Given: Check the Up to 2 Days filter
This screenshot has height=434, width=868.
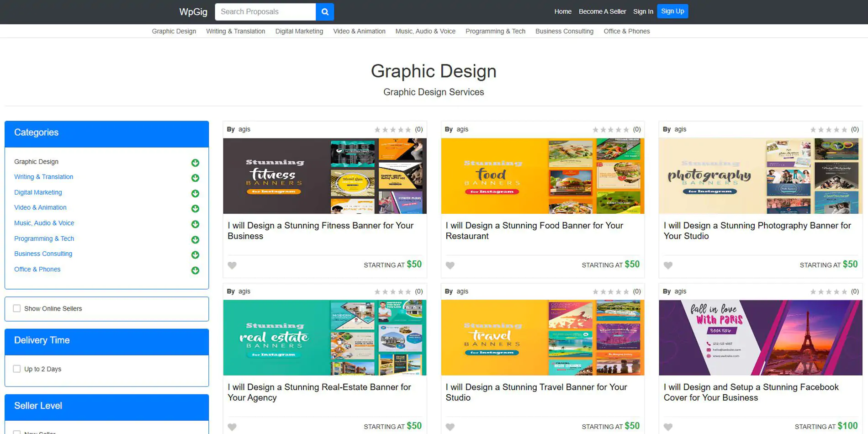Looking at the screenshot, I should coord(17,369).
